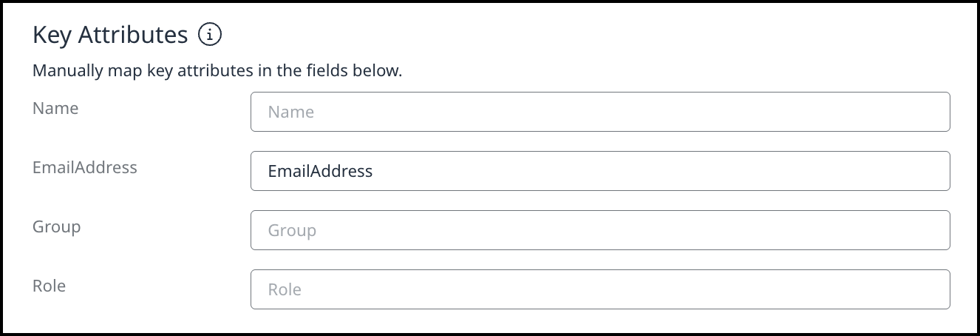Click the EmailAddress label on the left
This screenshot has width=980, height=336.
[85, 167]
